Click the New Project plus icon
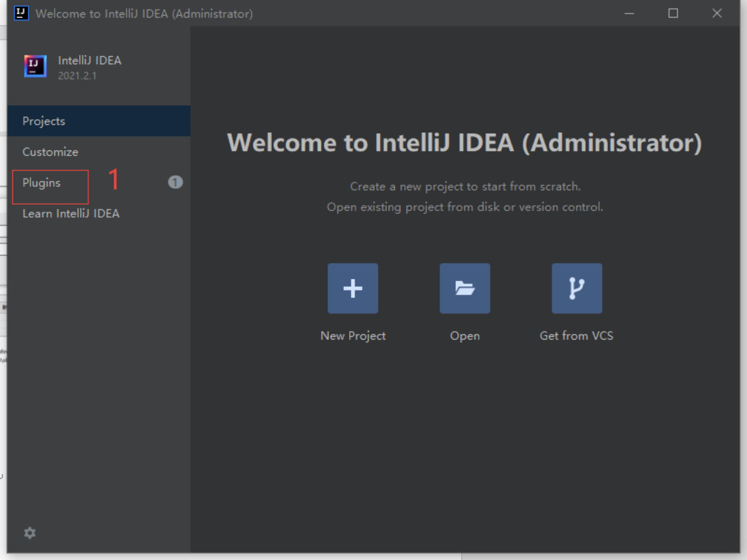This screenshot has height=560, width=747. [352, 288]
